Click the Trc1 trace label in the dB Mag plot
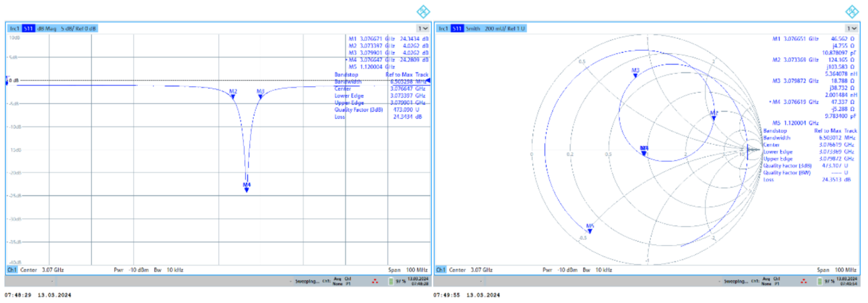The height and width of the screenshot is (303, 868). click(14, 29)
